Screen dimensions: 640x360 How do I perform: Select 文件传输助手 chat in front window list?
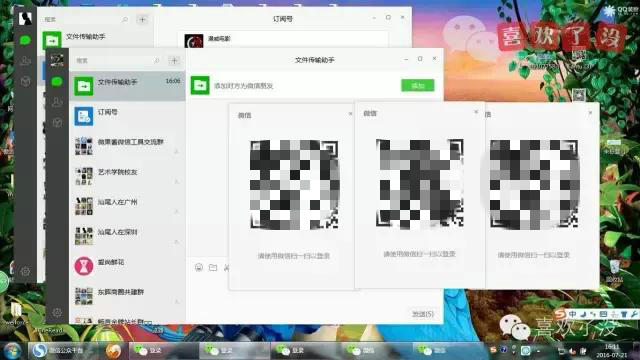(x=127, y=86)
